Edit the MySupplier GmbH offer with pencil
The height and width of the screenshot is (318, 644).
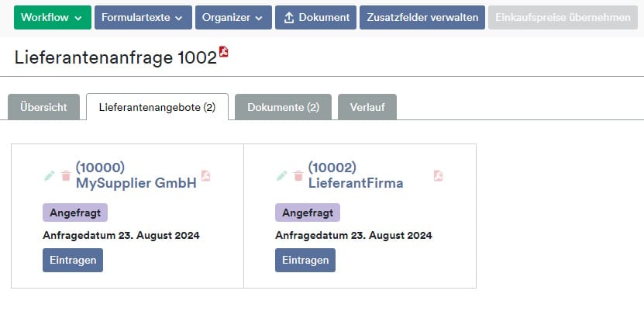tap(50, 176)
